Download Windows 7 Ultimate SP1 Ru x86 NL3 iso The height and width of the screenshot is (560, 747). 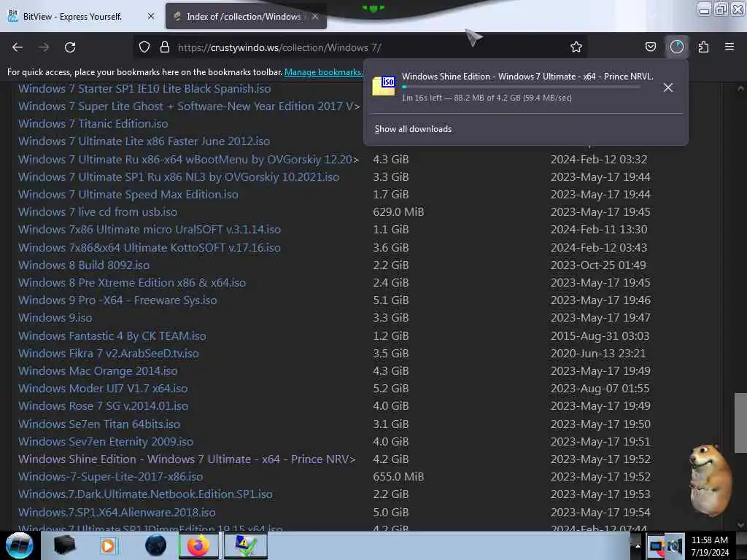click(x=179, y=177)
